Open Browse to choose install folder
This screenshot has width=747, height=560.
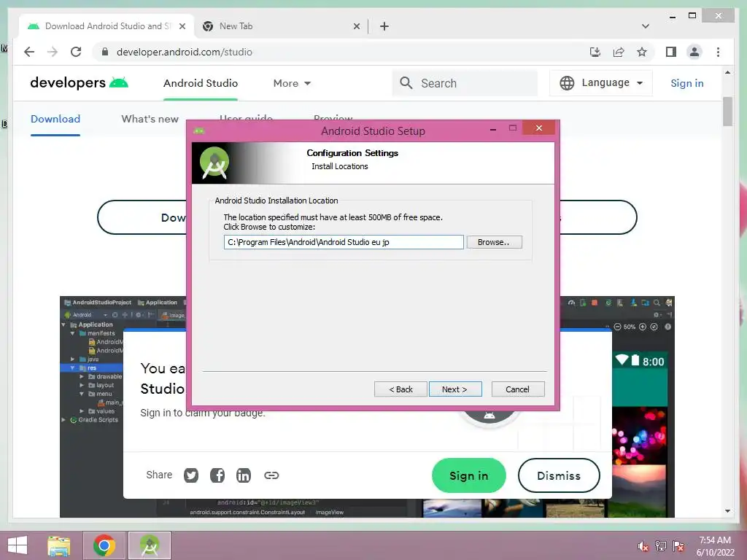click(494, 242)
